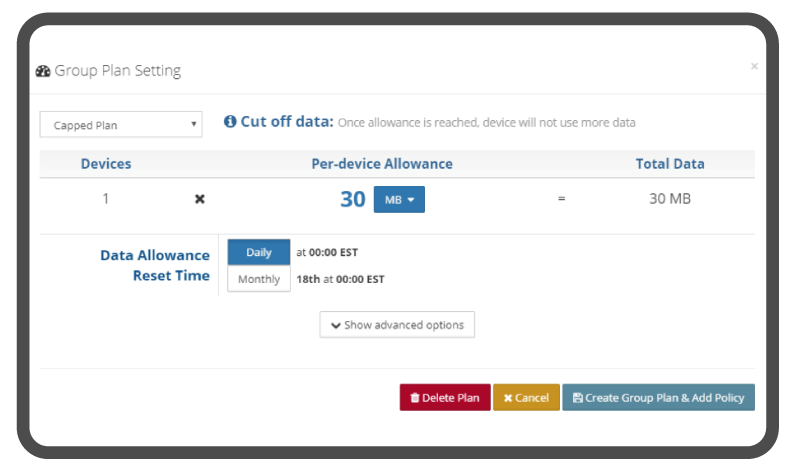Open the MB unit dropdown
Screen dimensions: 795x472
(399, 200)
